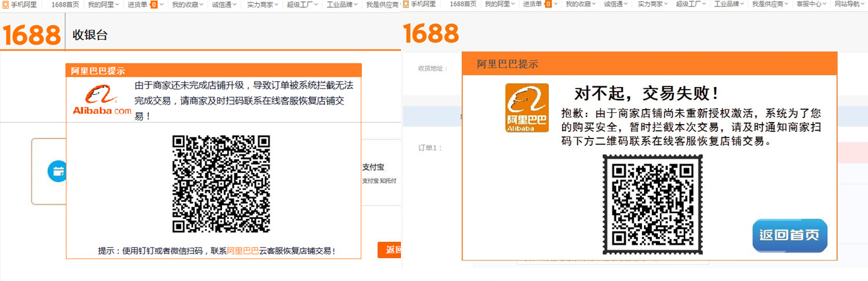Screen dimensions: 868x281
Task: Click the 手机阿里 phone icon in the right page
Action: point(405,5)
